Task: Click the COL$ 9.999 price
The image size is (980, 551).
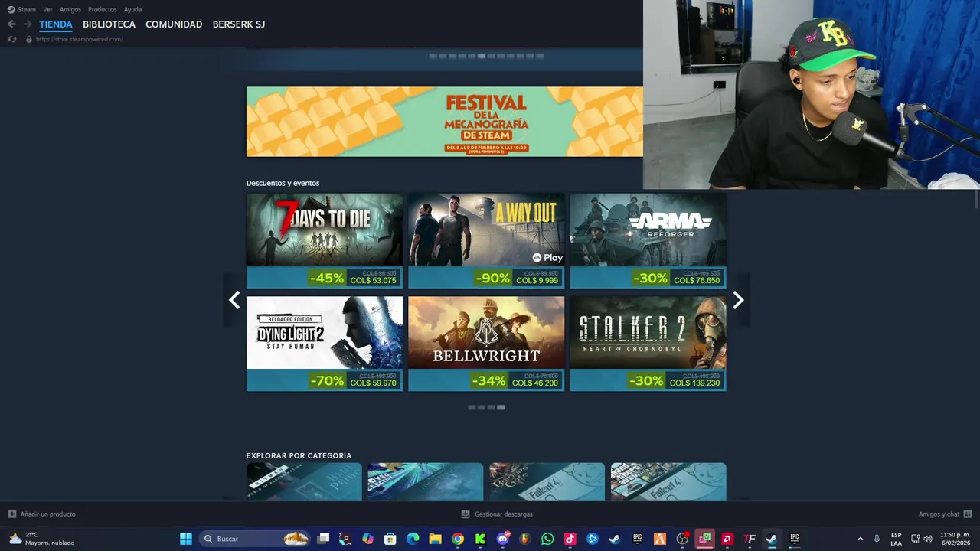Action: tap(537, 281)
